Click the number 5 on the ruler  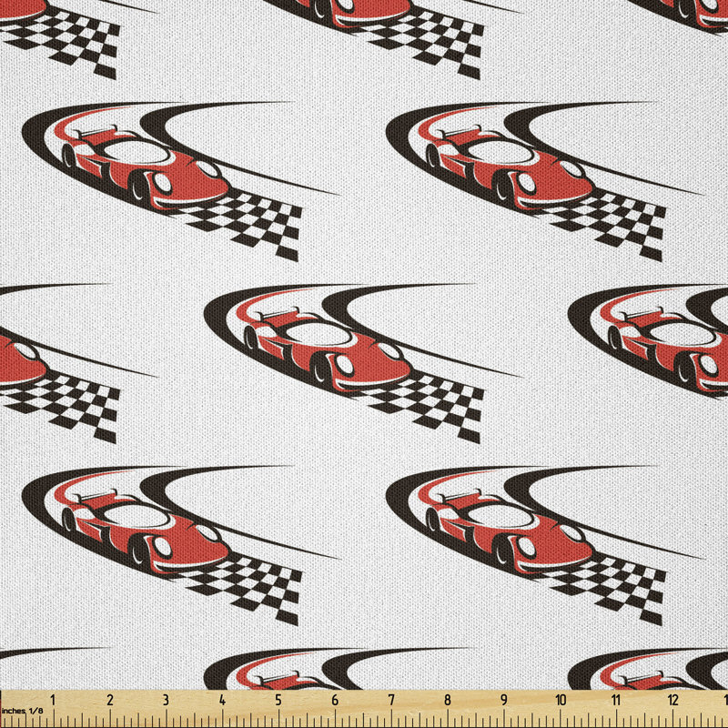coord(278,700)
